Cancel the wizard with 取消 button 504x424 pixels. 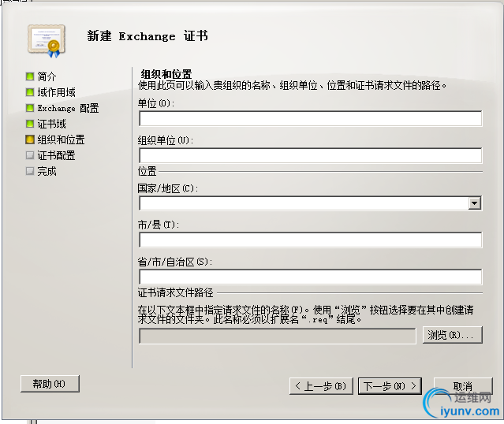pos(463,385)
